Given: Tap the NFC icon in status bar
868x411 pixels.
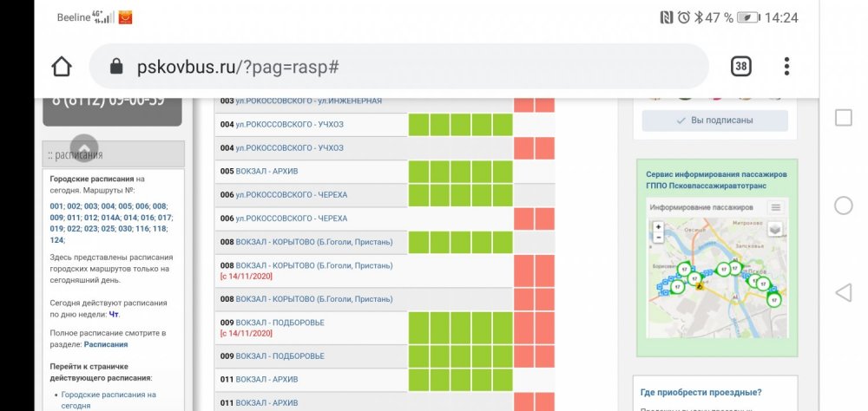Looking at the screenshot, I should coord(667,17).
